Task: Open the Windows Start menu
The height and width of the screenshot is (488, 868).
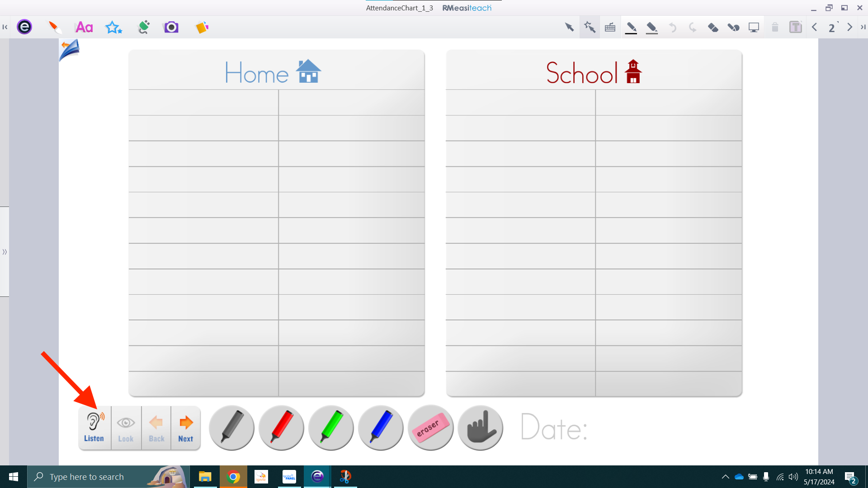Action: [x=14, y=477]
